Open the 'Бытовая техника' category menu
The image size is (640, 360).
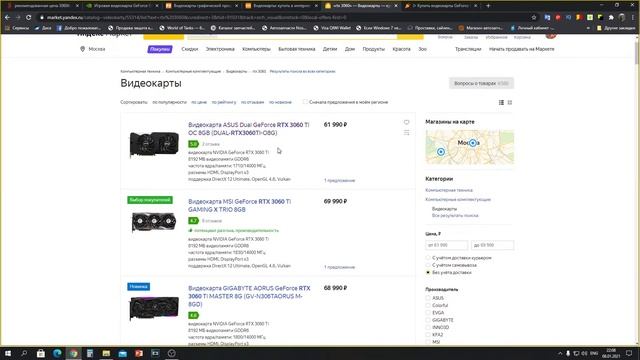pos(297,49)
